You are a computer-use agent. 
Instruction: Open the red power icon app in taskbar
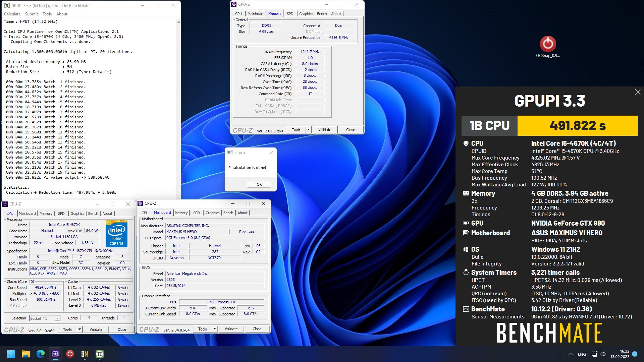point(70,354)
